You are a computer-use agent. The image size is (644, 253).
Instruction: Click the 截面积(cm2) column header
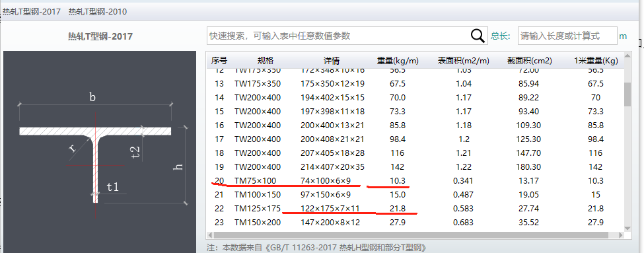pos(530,61)
